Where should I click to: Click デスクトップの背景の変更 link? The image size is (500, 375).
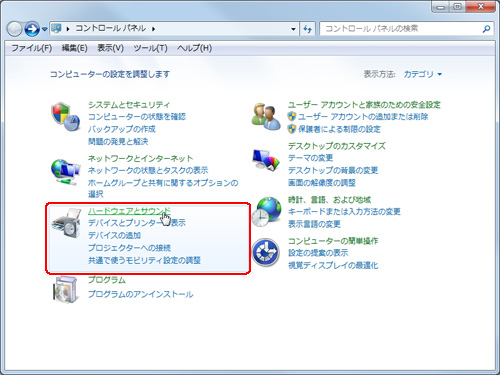click(333, 170)
